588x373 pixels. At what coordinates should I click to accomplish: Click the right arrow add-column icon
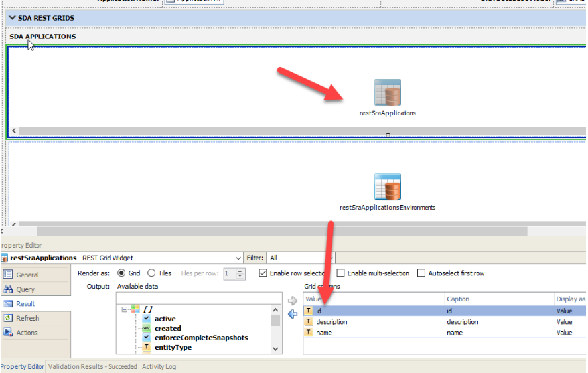click(x=293, y=301)
